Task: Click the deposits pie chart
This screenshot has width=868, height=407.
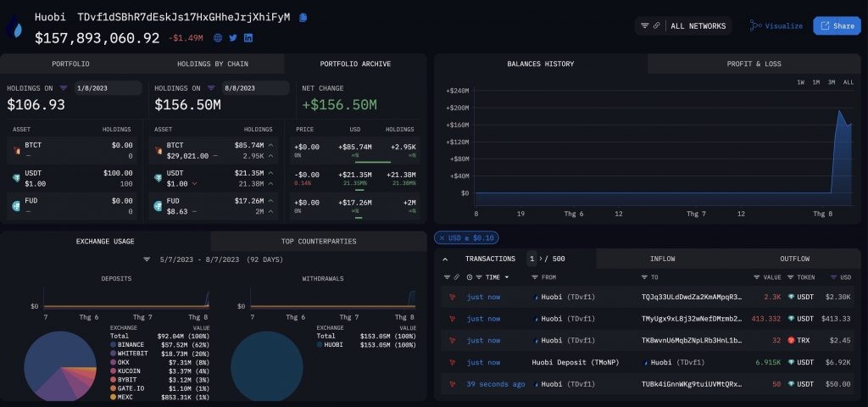Action: point(60,365)
